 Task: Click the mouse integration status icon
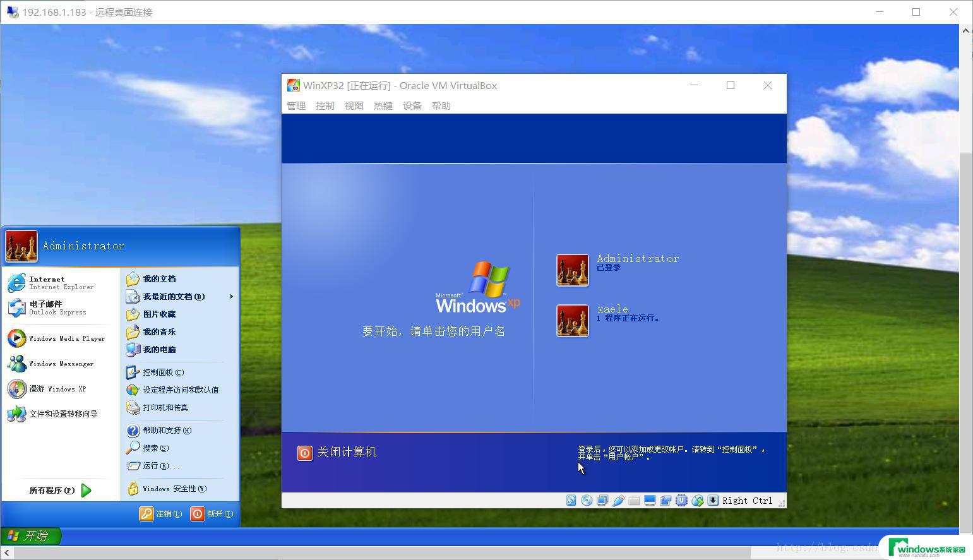click(697, 501)
